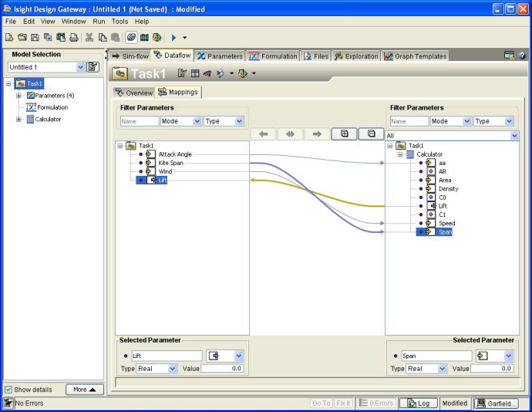Screen dimensions: 532x412
Task: Open the Untitled 1 model dropdown
Action: coord(80,67)
